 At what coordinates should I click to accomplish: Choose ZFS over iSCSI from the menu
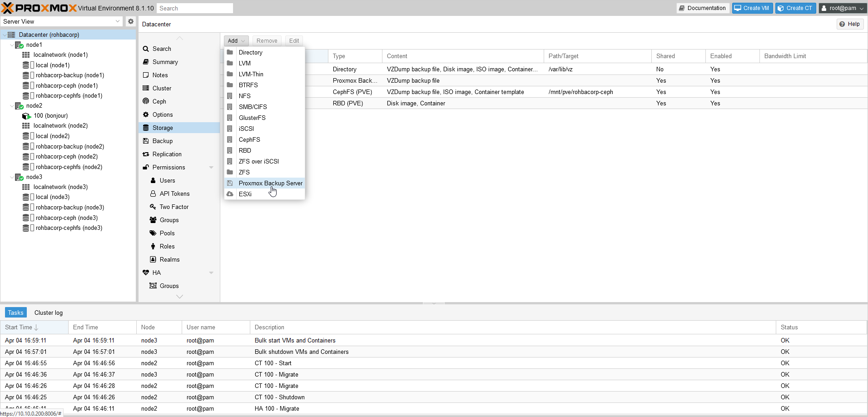[x=264, y=161]
